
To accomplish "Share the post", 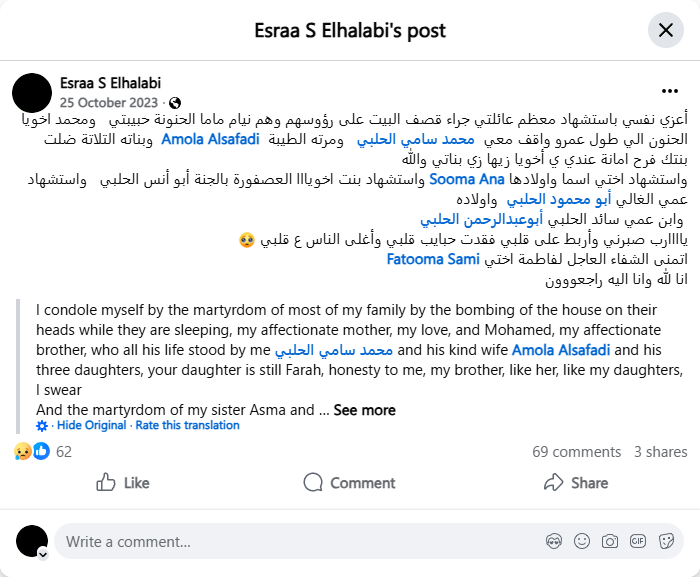I will click(575, 483).
